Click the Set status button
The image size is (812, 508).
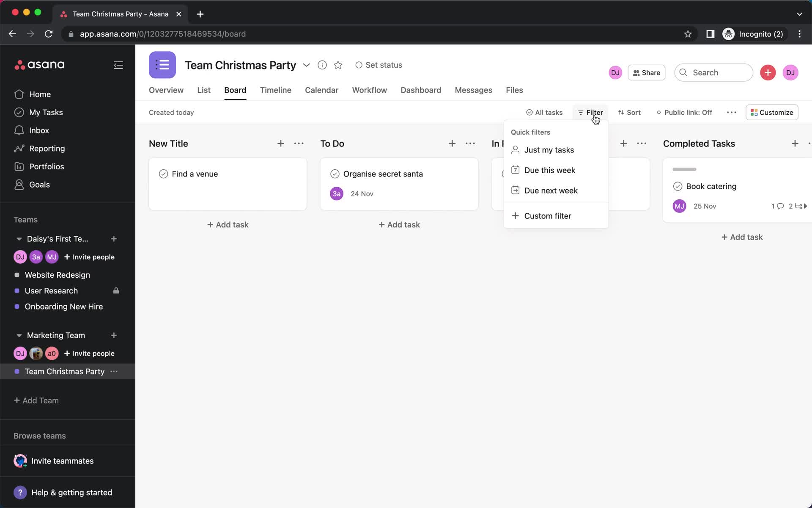(x=378, y=64)
